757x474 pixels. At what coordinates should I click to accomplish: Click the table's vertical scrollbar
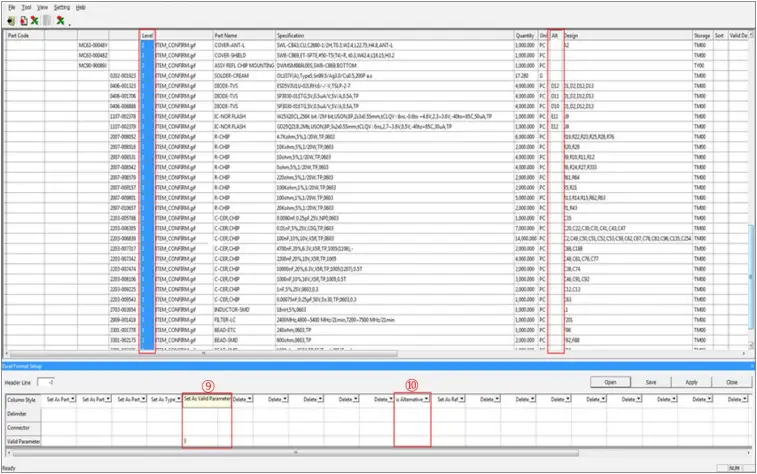[751, 277]
